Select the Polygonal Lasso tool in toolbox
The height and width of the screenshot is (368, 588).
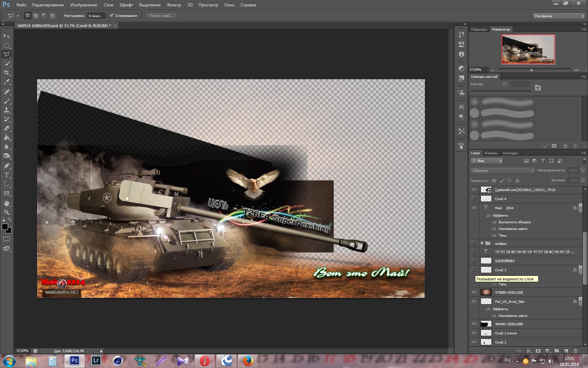[x=7, y=54]
